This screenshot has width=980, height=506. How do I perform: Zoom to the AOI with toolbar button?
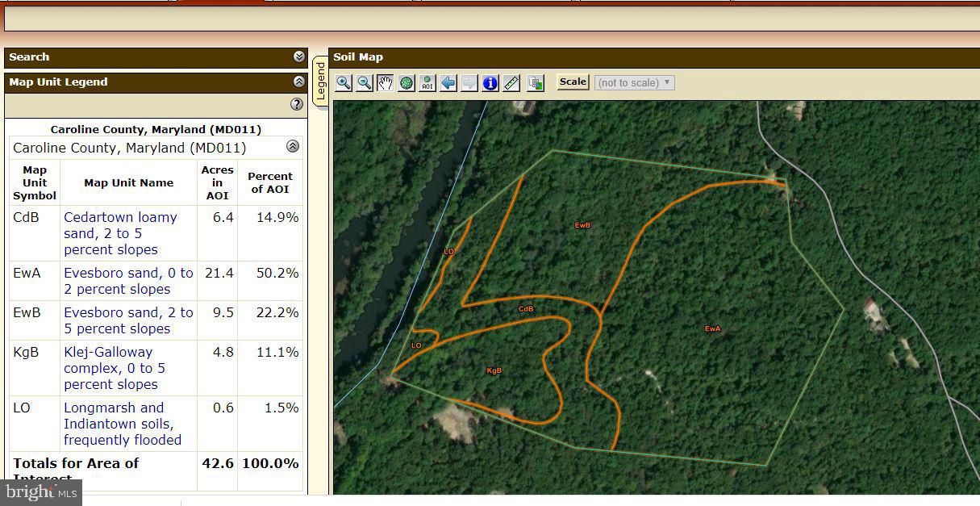pos(427,83)
